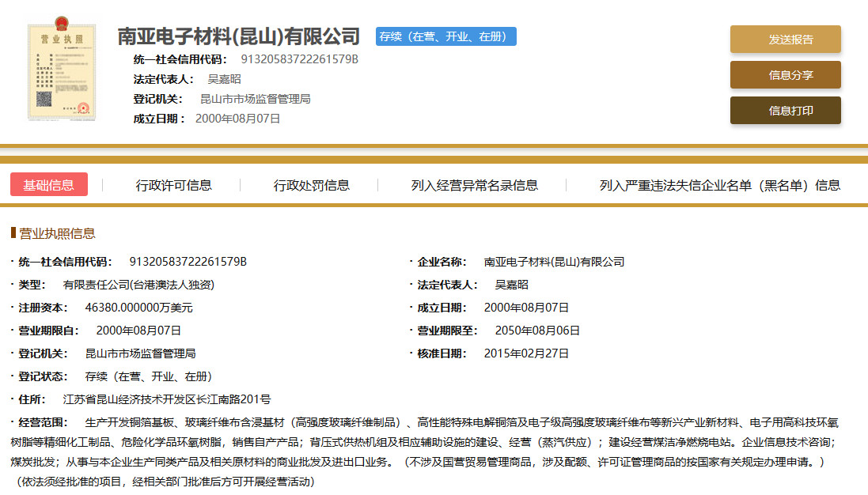Viewport: 868px width, 495px height.
Task: Select credit code value in license info section
Action: pyautogui.click(x=188, y=262)
